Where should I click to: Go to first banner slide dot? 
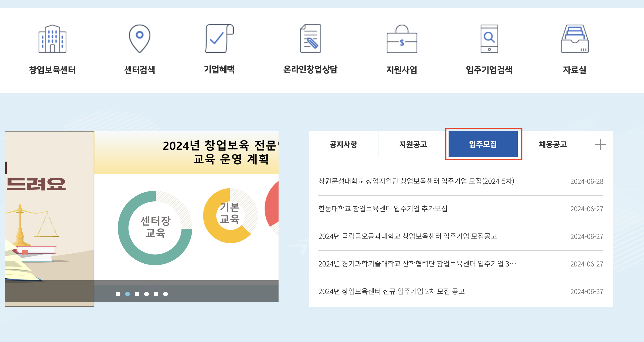tap(118, 294)
